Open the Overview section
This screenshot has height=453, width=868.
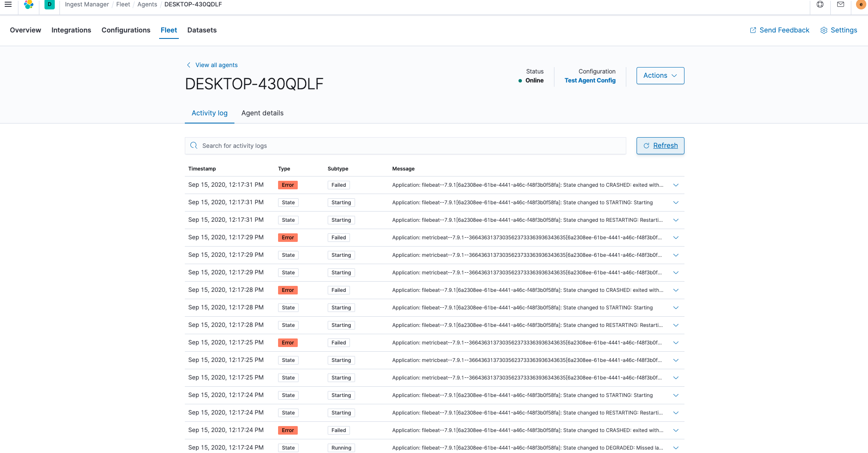(x=25, y=30)
